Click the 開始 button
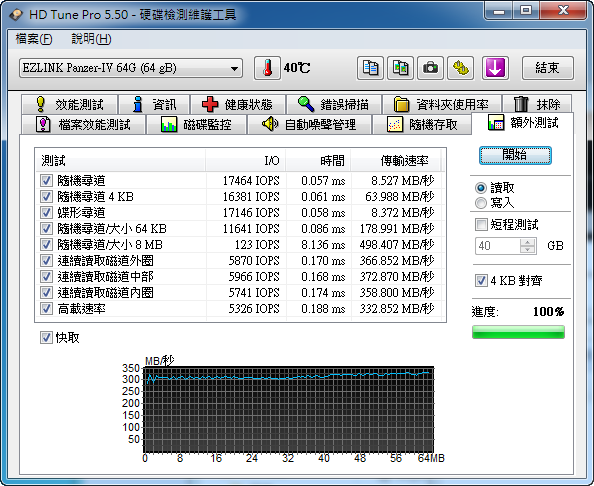This screenshot has width=594, height=486. pos(515,155)
